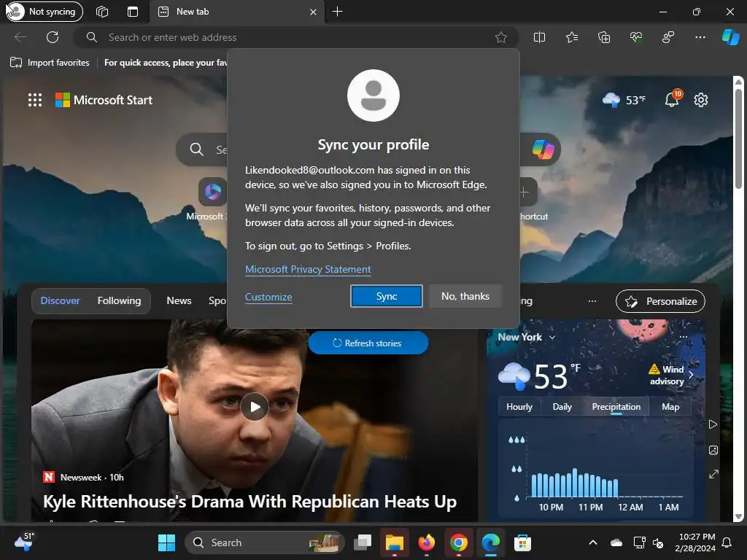
Task: Select the Discover tab
Action: tap(60, 301)
